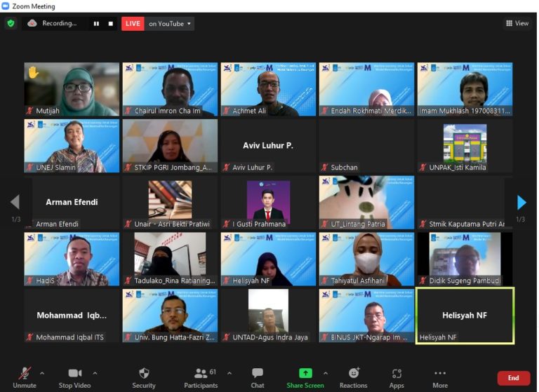Open the Reactions emoji menu
Viewport: 539px width, 392px height.
click(x=354, y=377)
